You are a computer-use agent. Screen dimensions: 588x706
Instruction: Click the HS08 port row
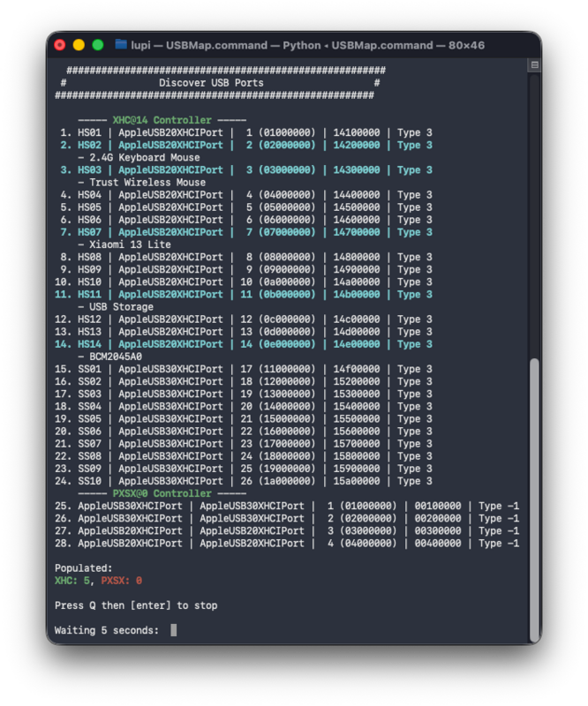click(x=246, y=257)
